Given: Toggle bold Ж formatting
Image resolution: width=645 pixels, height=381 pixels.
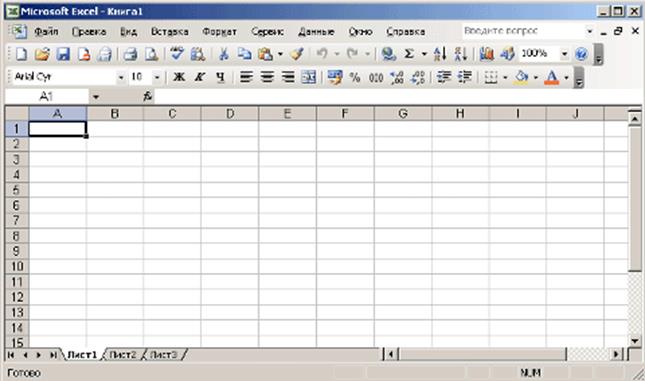Looking at the screenshot, I should [x=179, y=77].
